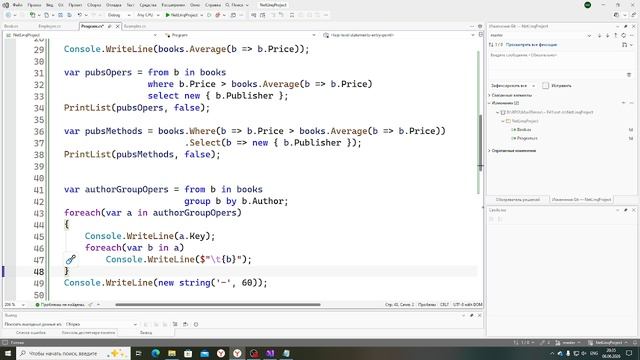Click the screwdriver quick actions icon on line 47
Screen dimensions: 640x360
[x=71, y=259]
